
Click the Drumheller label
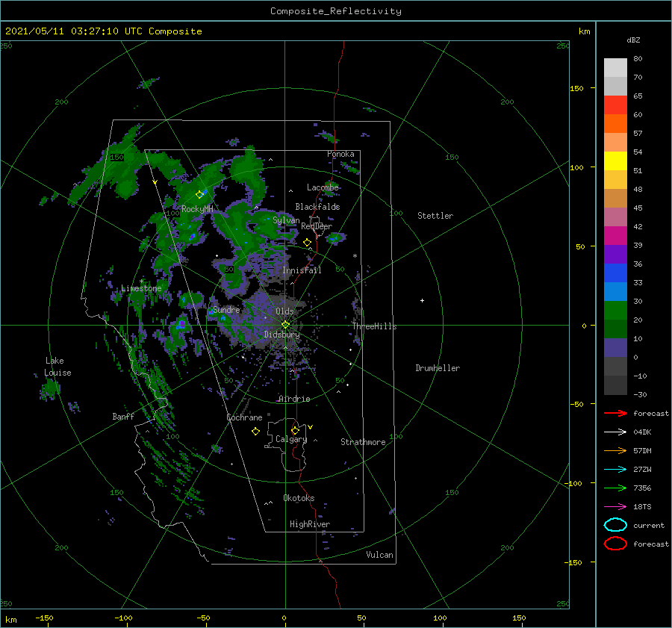pyautogui.click(x=438, y=368)
